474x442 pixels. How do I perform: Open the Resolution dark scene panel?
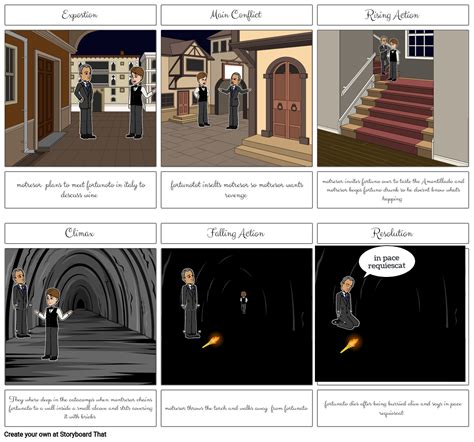[390, 314]
